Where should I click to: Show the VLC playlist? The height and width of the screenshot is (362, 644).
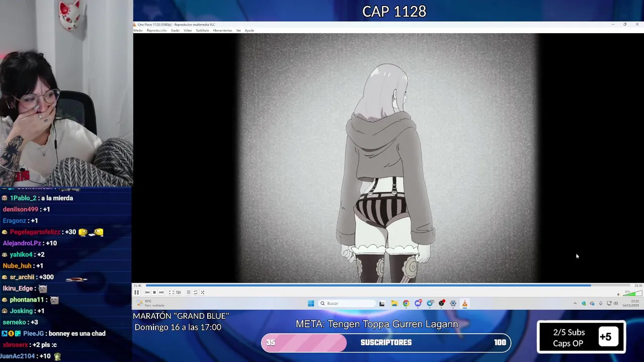click(x=189, y=292)
